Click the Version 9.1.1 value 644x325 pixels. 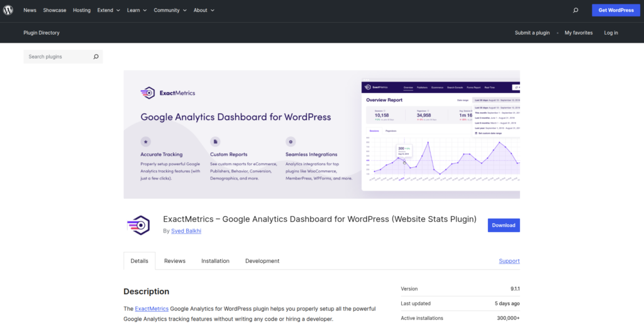pyautogui.click(x=515, y=289)
